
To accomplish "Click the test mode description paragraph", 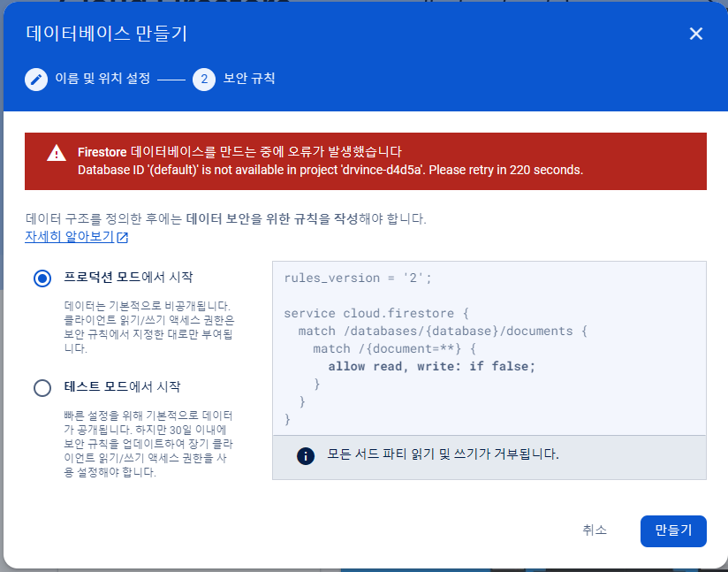I will (x=148, y=444).
